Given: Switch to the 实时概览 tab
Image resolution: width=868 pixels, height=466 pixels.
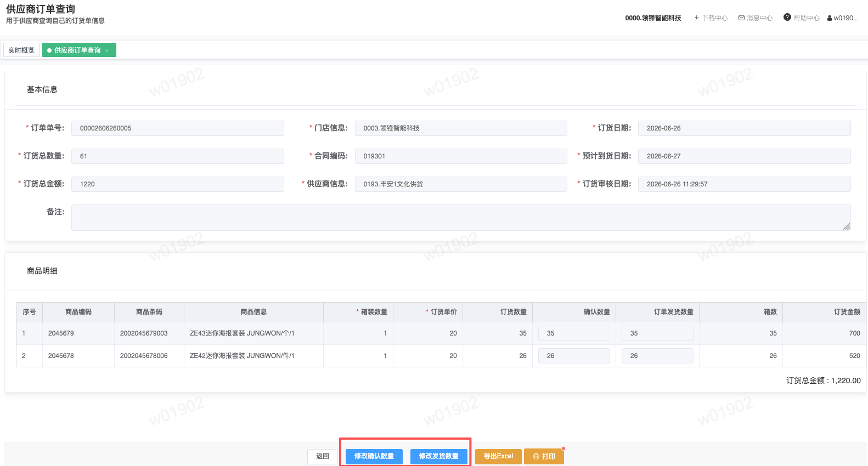Looking at the screenshot, I should (21, 50).
